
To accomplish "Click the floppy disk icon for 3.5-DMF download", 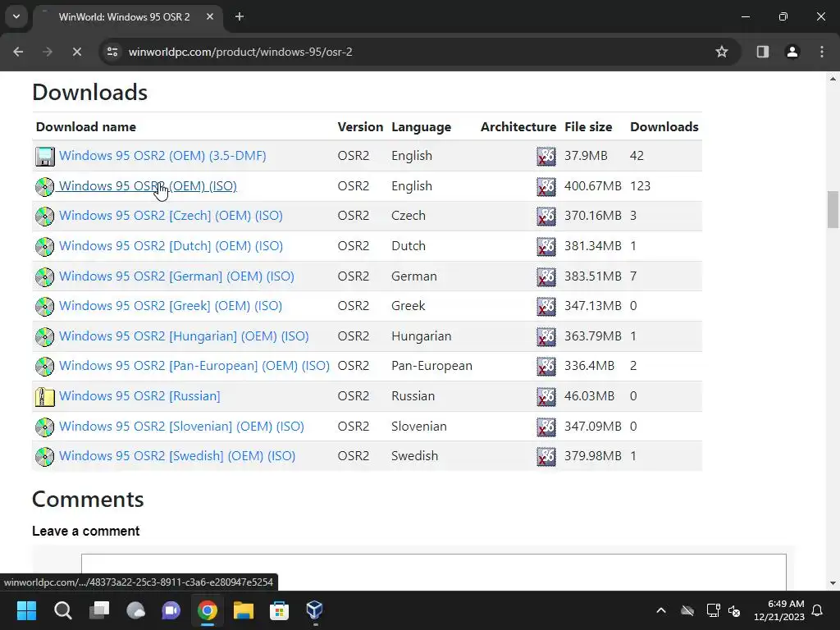I will point(45,156).
